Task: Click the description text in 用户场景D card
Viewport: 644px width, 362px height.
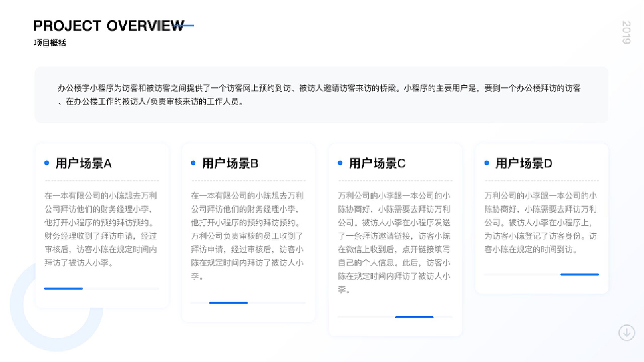Action: [x=541, y=222]
